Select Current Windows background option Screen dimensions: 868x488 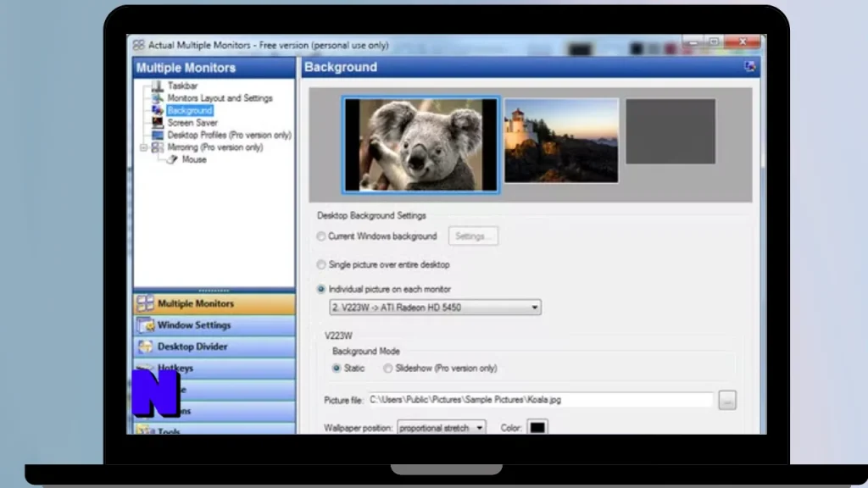coord(321,236)
